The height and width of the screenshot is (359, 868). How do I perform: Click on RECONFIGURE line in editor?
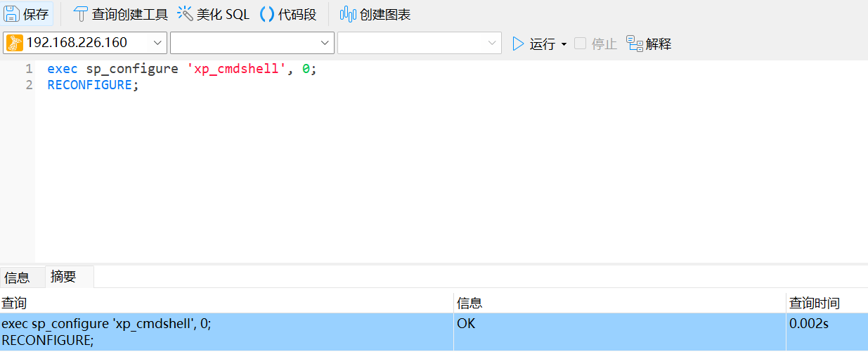click(x=89, y=85)
